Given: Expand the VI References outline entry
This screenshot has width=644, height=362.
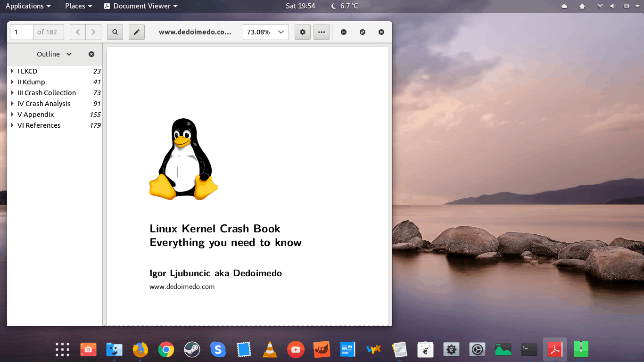Looking at the screenshot, I should click(12, 125).
